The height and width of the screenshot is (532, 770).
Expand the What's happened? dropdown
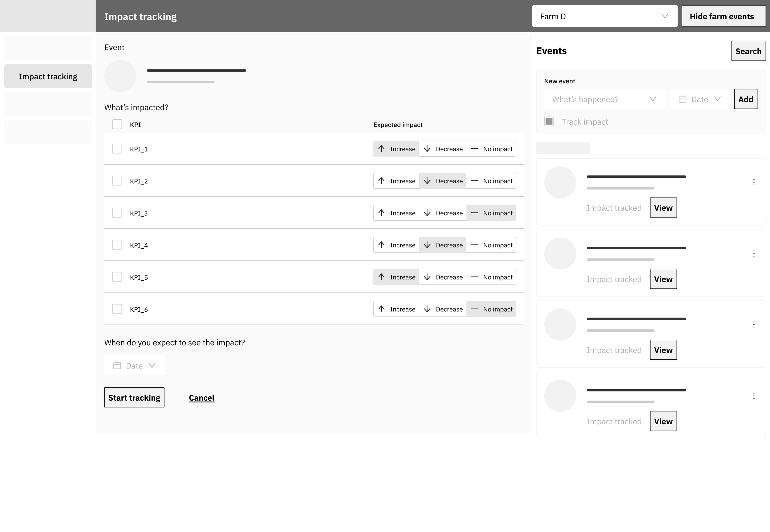604,99
